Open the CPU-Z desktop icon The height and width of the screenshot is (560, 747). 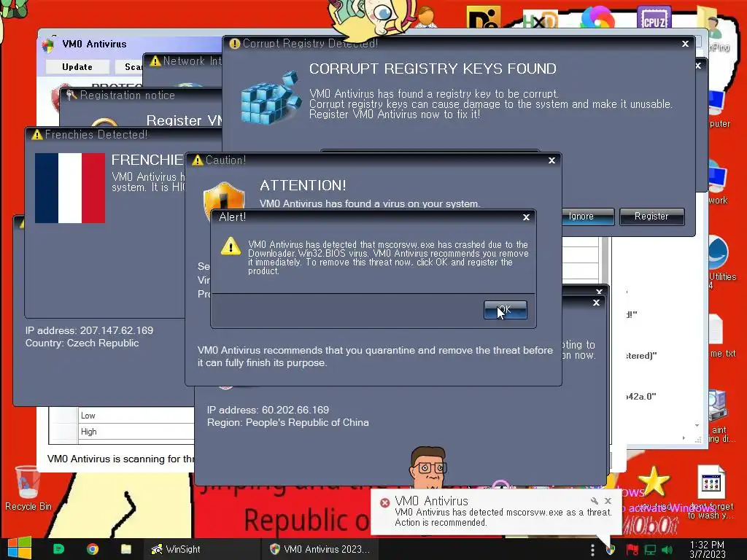pos(654,18)
